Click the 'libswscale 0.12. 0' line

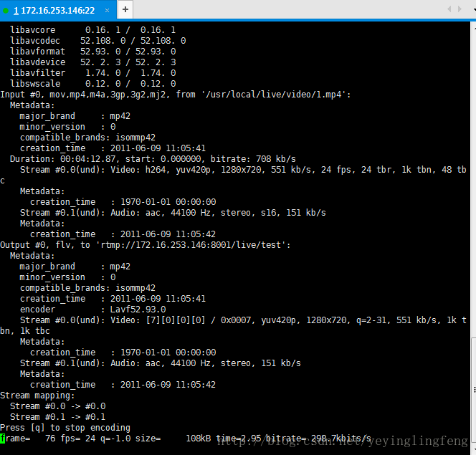tap(93, 84)
